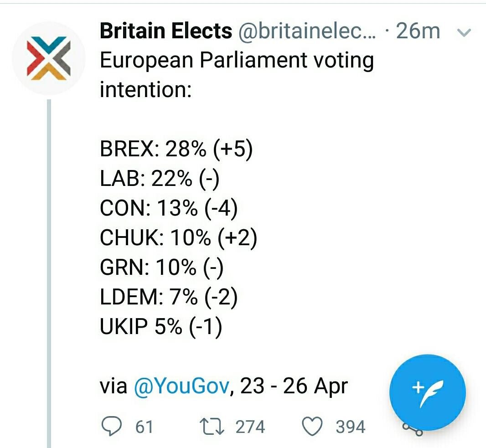Click the 'European Parliament voting' heading text
The image size is (486, 448).
click(237, 61)
